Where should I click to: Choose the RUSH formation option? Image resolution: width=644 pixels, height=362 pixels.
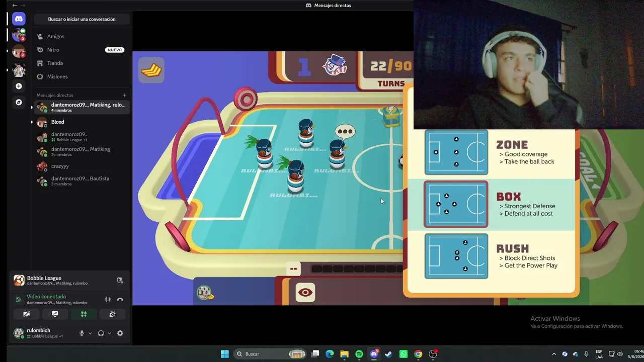[x=491, y=256]
